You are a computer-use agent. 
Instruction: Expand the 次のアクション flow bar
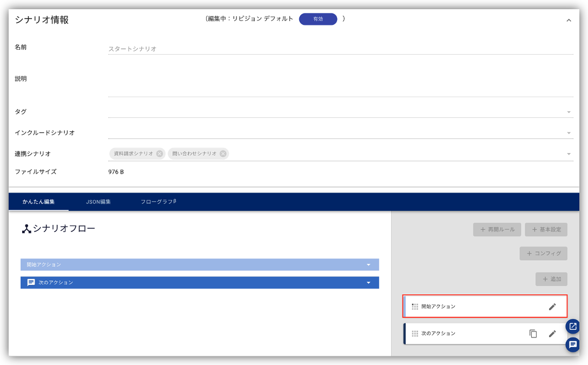[x=368, y=283]
